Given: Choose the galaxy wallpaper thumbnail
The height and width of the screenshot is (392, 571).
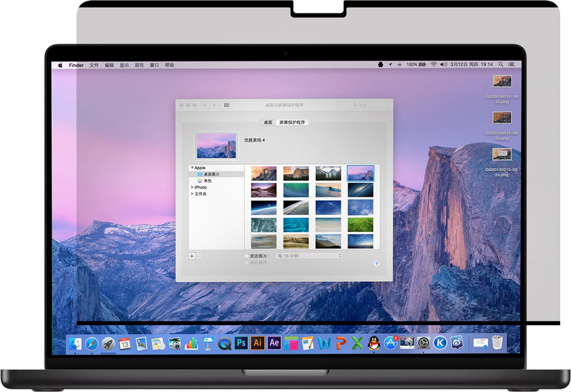Looking at the screenshot, I should click(x=360, y=190).
